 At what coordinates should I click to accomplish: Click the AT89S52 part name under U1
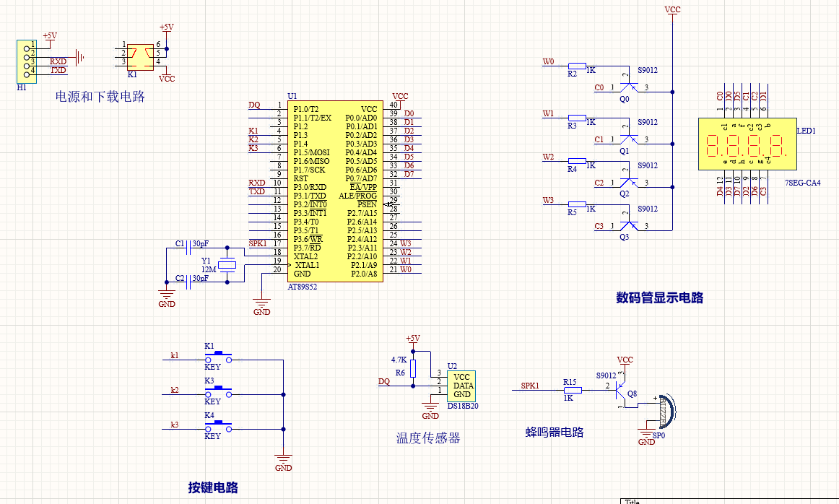pyautogui.click(x=303, y=287)
